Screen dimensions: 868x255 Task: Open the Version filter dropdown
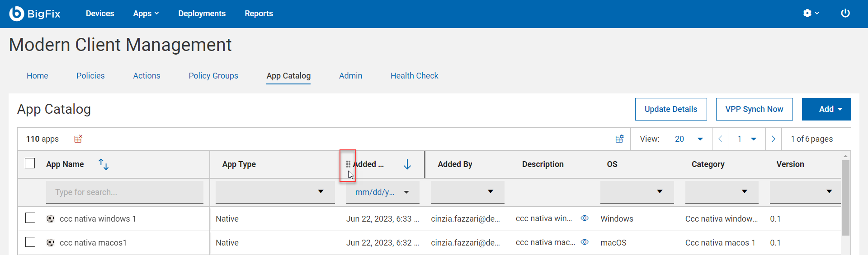click(x=805, y=192)
